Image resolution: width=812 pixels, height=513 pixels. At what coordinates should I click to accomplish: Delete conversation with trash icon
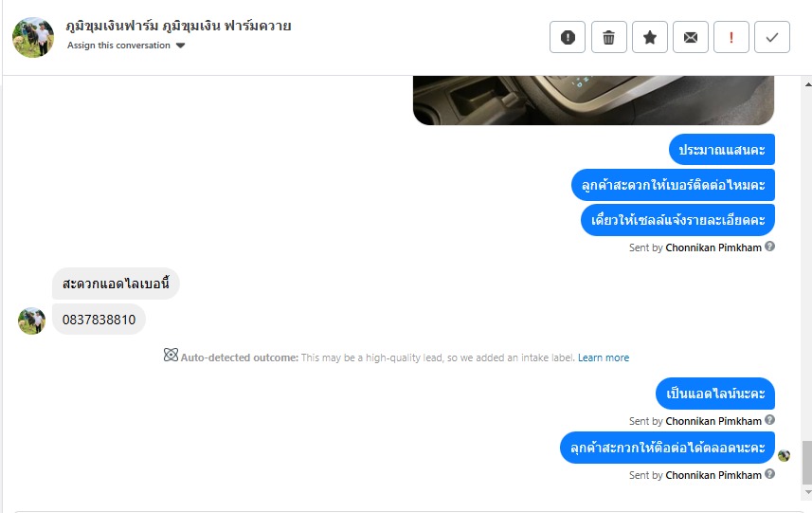coord(609,37)
